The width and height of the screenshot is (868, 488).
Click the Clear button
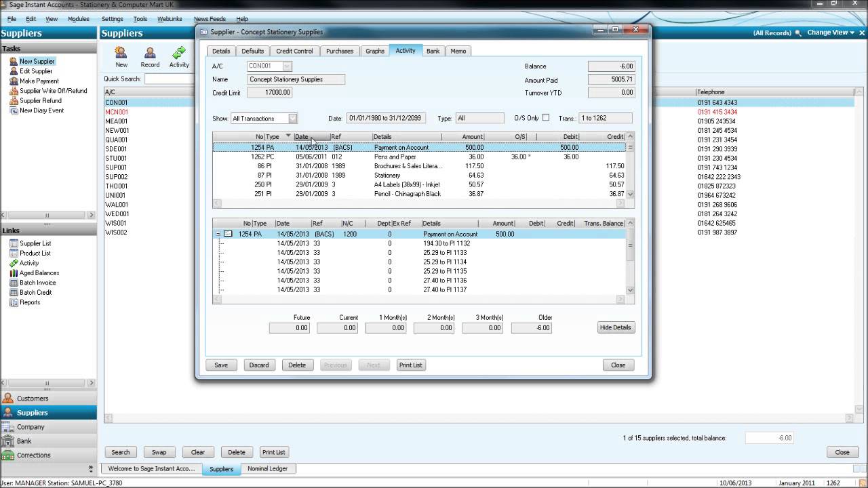point(198,452)
